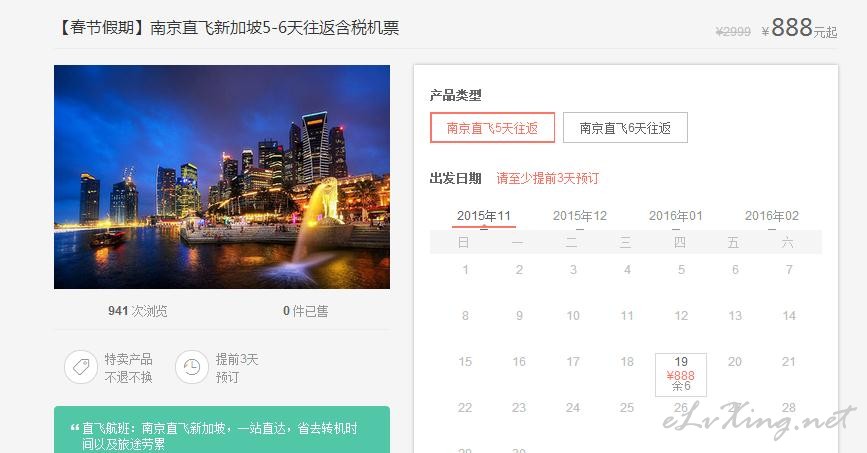The width and height of the screenshot is (867, 453).
Task: Click the 日 weekday column header
Action: [463, 242]
